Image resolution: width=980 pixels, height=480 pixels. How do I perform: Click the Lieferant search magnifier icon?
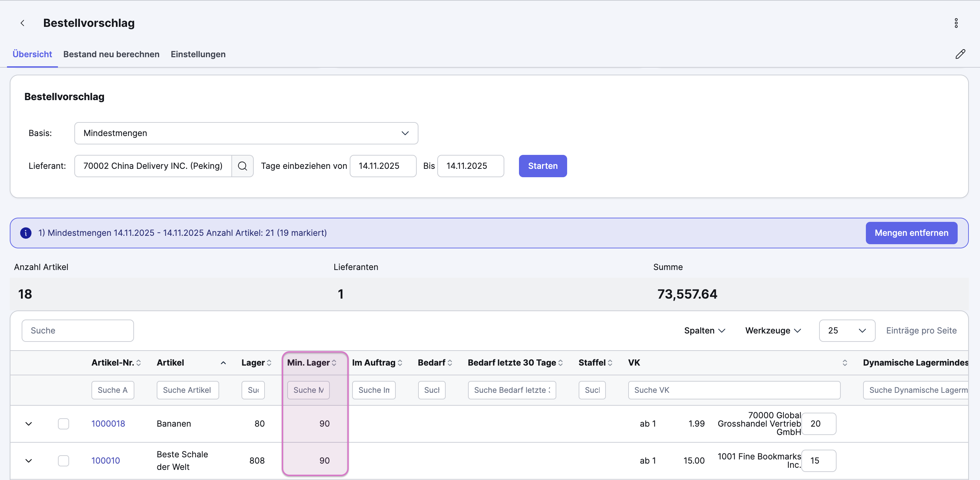242,166
